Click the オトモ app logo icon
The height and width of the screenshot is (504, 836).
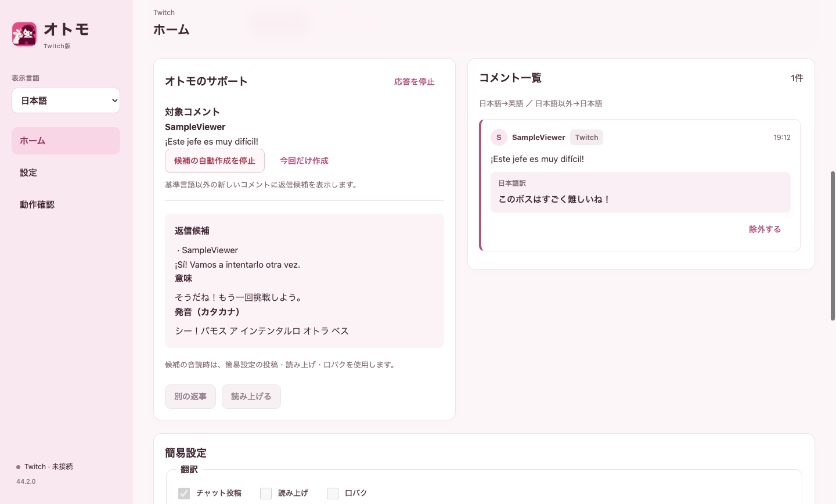tap(24, 34)
